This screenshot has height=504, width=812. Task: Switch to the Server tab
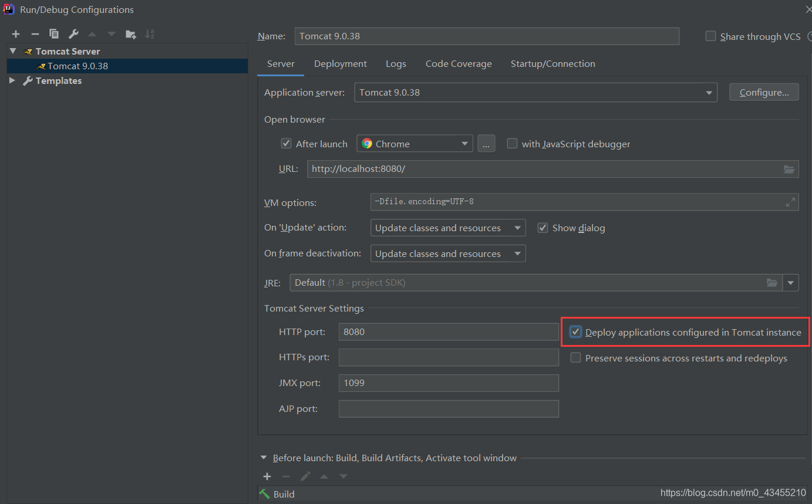(281, 64)
